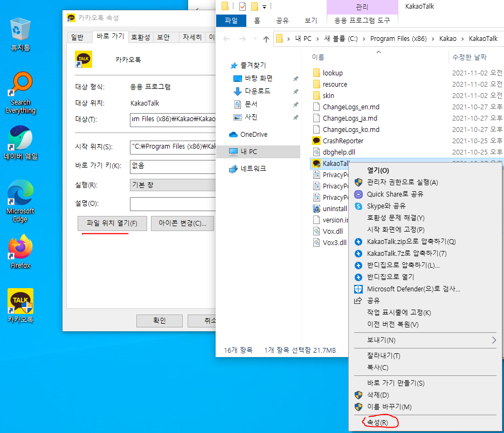Open 바탕 화면 quick access folder

coord(253,78)
